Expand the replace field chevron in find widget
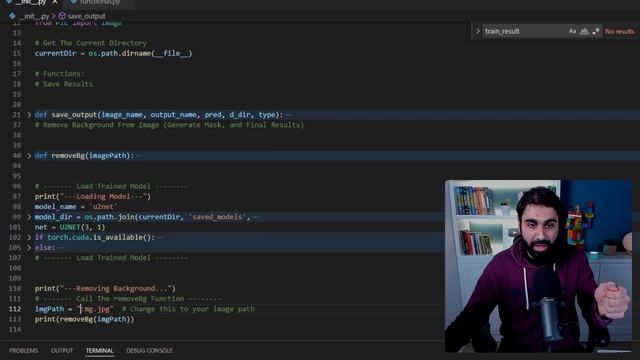The height and width of the screenshot is (360, 640). pyautogui.click(x=478, y=31)
